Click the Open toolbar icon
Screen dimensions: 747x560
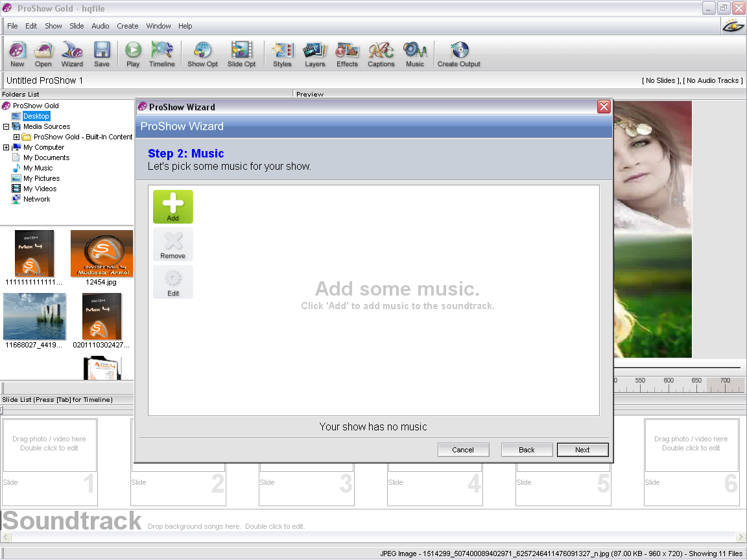(x=43, y=54)
